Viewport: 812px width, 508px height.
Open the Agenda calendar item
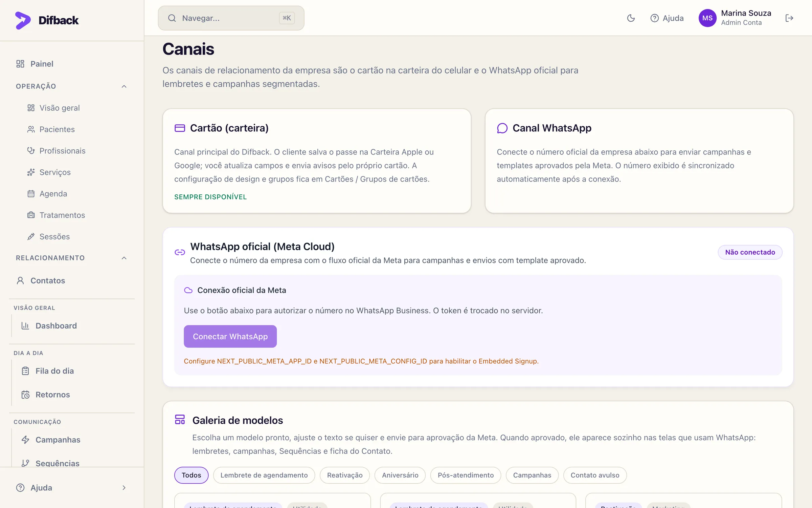tap(53, 194)
